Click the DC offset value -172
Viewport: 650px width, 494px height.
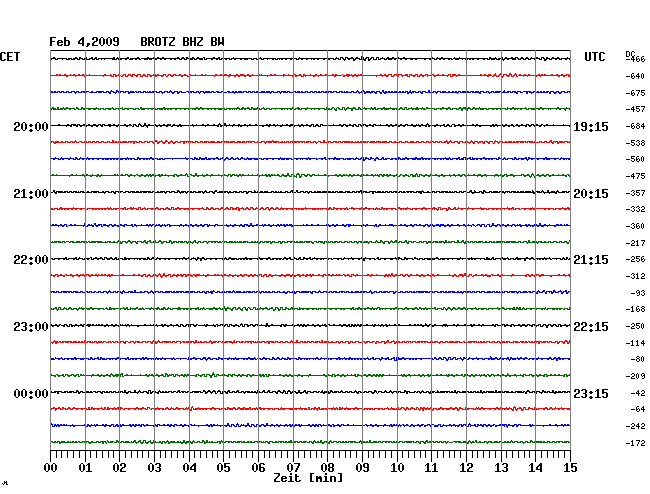tap(635, 442)
